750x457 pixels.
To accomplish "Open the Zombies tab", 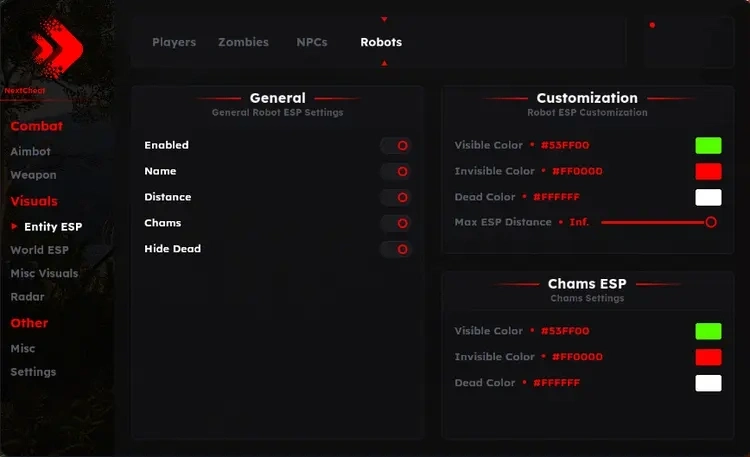I will (x=243, y=42).
